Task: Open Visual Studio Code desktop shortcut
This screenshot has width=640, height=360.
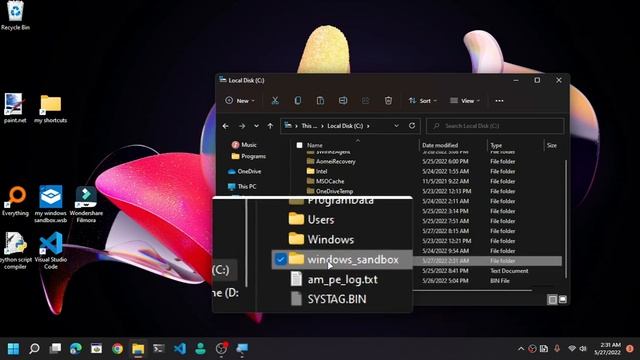Action: [51, 251]
